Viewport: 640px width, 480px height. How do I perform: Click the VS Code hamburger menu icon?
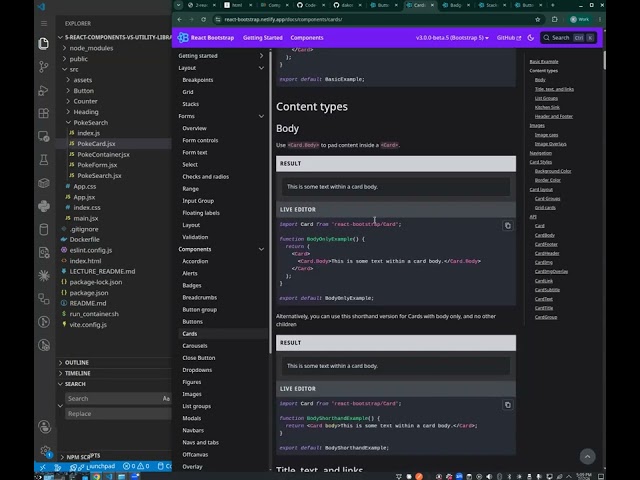click(44, 23)
